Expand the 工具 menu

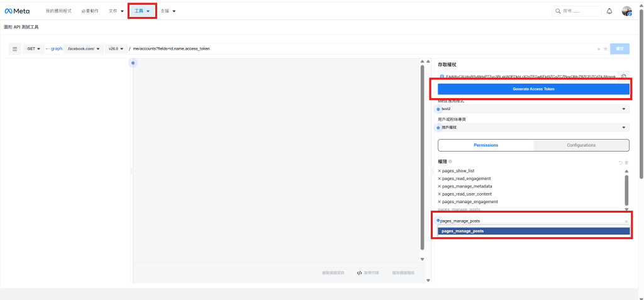point(142,11)
